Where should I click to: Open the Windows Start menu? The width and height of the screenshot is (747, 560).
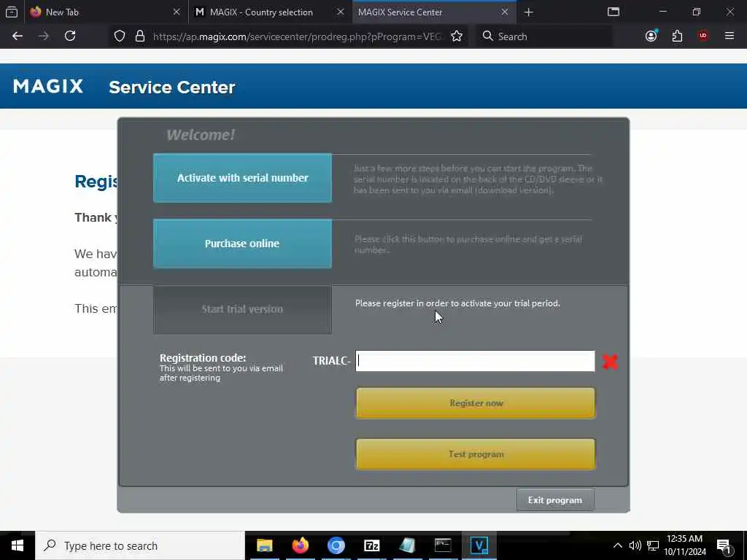[18, 545]
